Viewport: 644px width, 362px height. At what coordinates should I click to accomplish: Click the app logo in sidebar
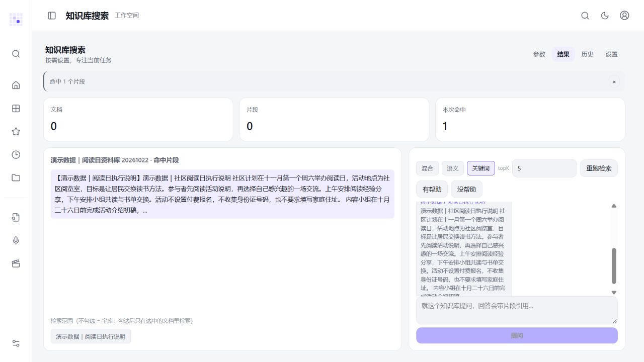pyautogui.click(x=16, y=19)
